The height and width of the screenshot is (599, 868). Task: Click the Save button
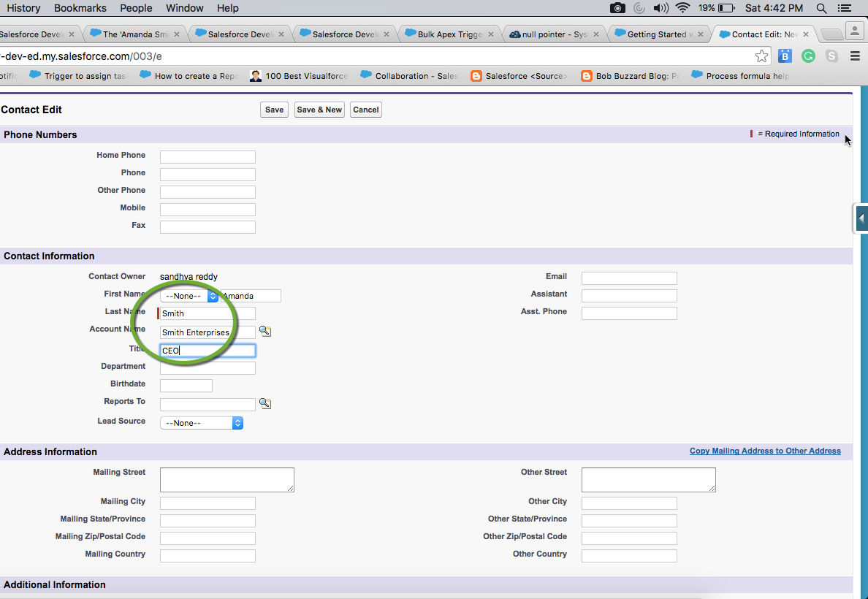click(x=274, y=110)
